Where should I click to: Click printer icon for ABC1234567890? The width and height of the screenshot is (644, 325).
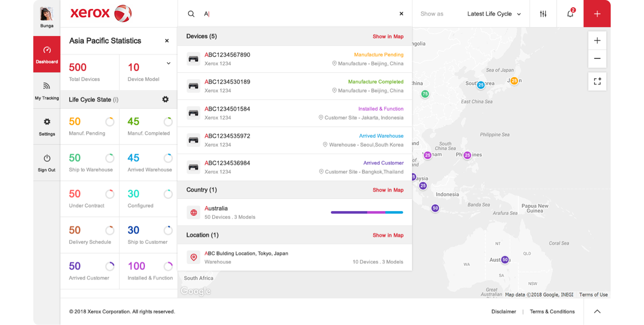193,59
